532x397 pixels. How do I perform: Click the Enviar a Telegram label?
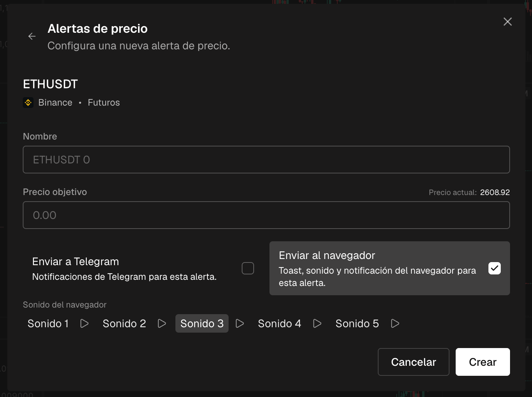(x=76, y=262)
